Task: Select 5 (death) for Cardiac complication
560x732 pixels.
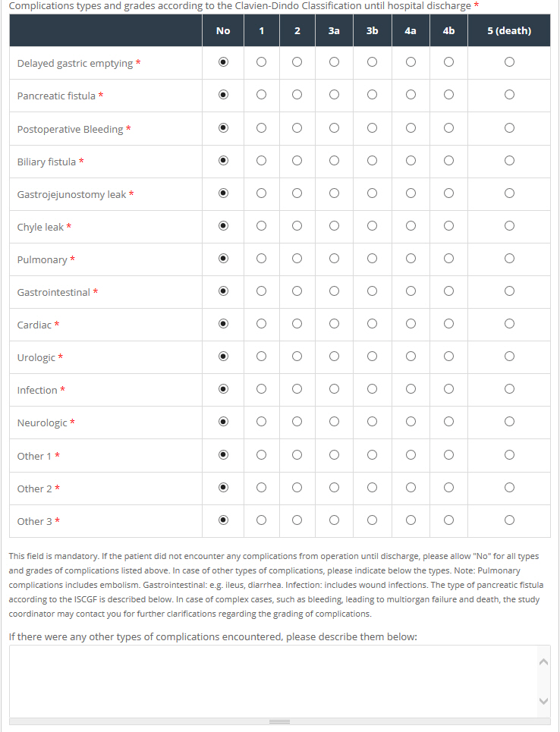Action: 508,323
